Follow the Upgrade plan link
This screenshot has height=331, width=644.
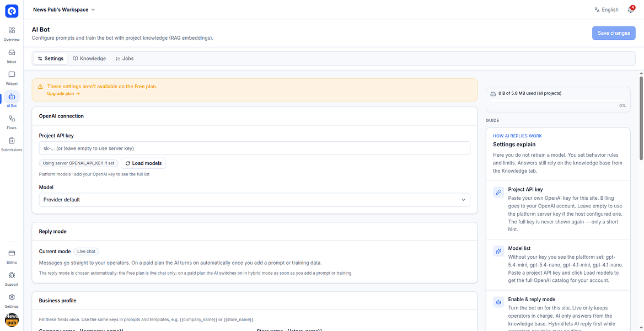63,94
